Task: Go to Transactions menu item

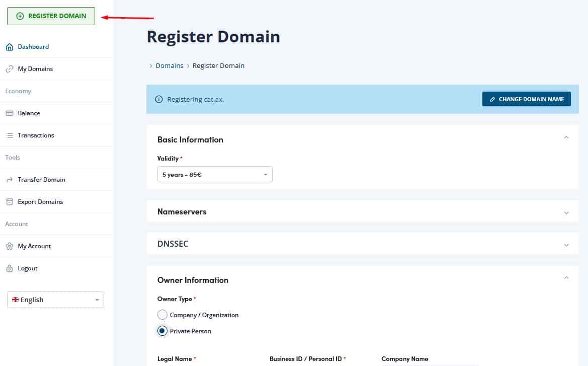Action: 36,135
